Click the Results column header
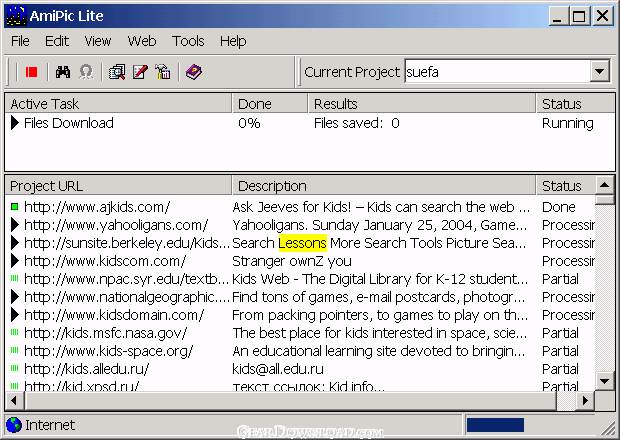Screen dimensions: 620x440 coord(422,104)
